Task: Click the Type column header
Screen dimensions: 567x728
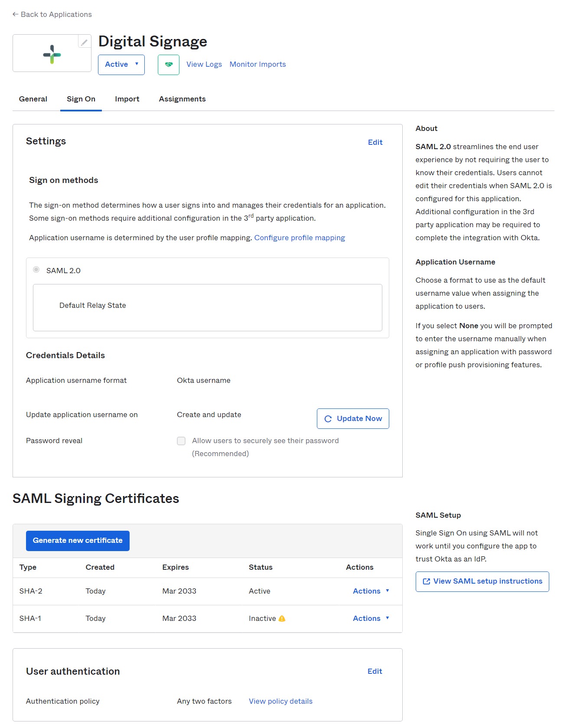Action: tap(28, 567)
